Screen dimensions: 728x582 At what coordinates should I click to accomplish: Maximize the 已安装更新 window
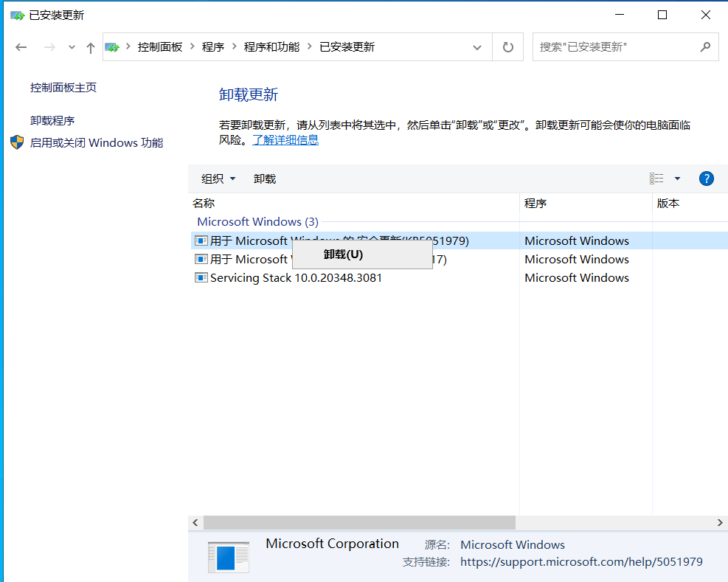[x=662, y=15]
